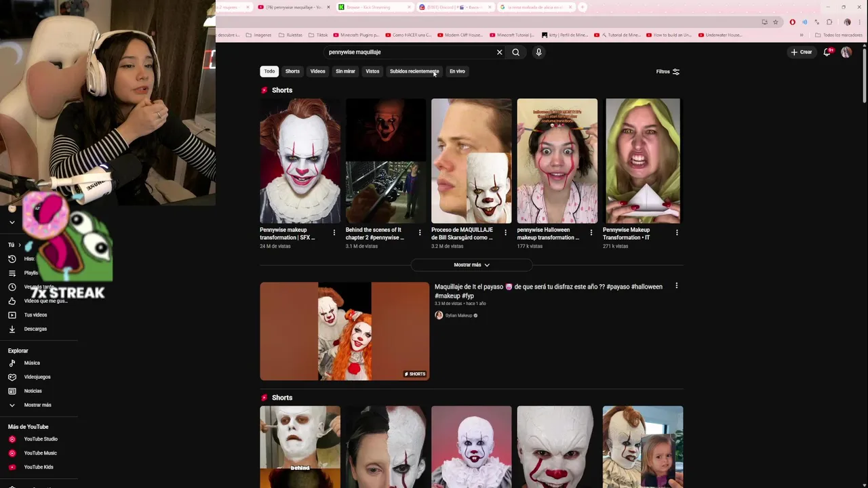Open Noticias in the Explorar section
This screenshot has height=488, width=868.
click(x=33, y=390)
